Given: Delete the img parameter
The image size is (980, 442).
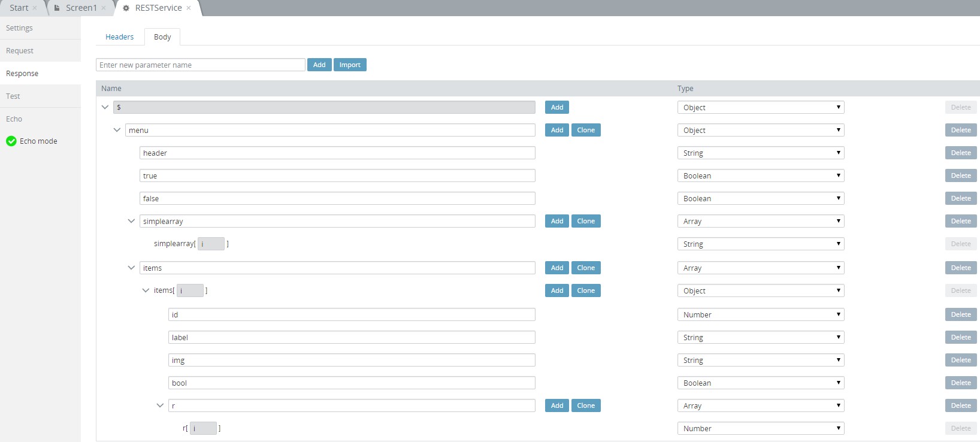Looking at the screenshot, I should click(961, 360).
